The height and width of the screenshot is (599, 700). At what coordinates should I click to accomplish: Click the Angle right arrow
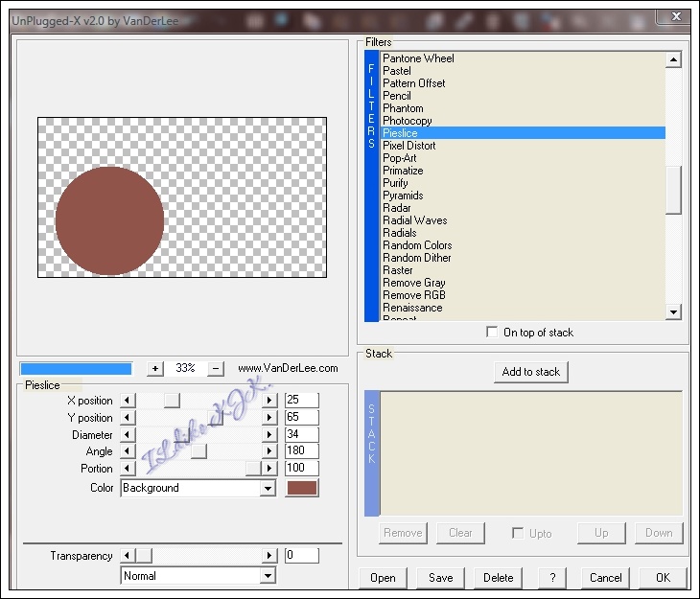[269, 451]
